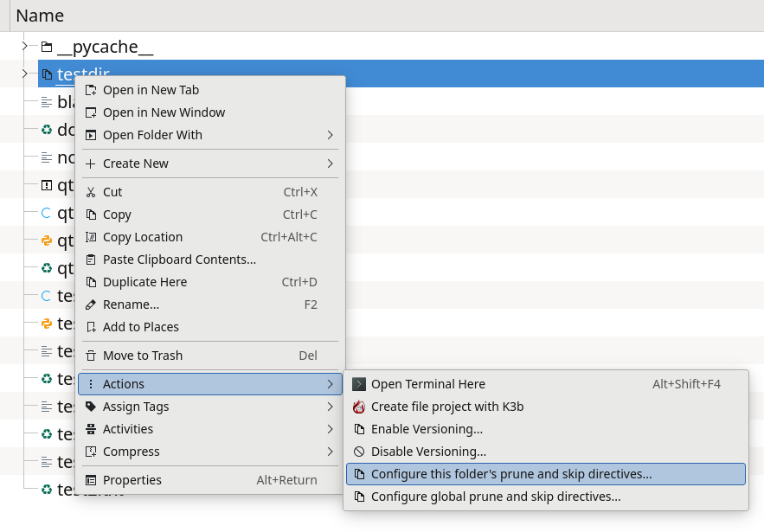Click the __pycache__ folder icon
This screenshot has width=764, height=532.
(x=47, y=47)
